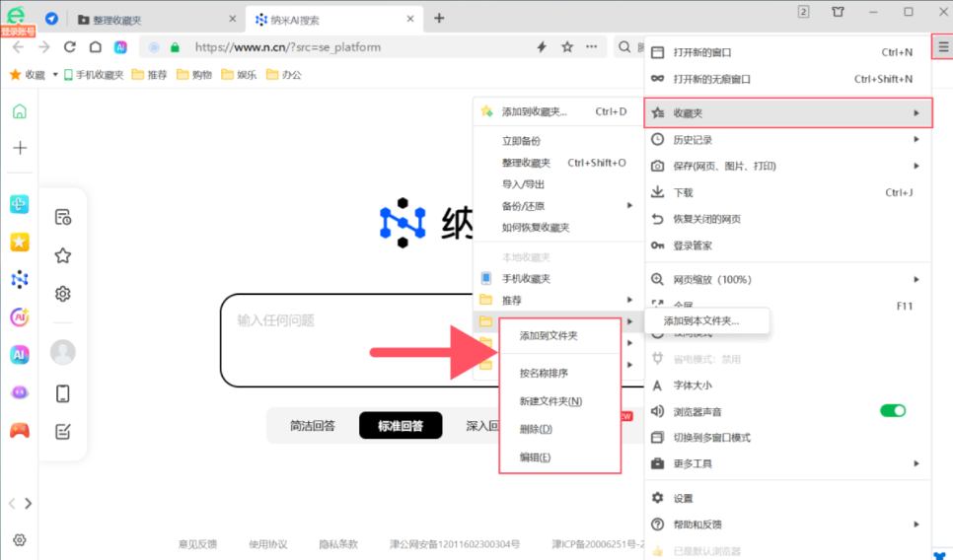Click the phone icon in floating panel
953x560 pixels.
[62, 393]
